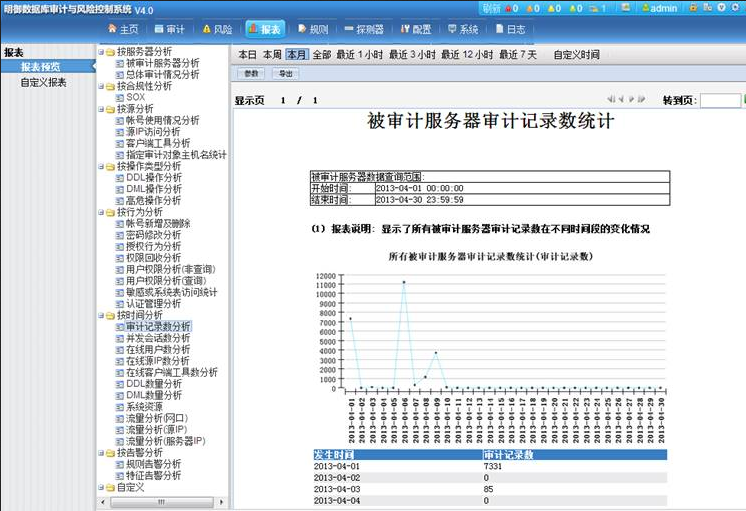Open 规则告警分析 report
This screenshot has width=746, height=511.
153,464
